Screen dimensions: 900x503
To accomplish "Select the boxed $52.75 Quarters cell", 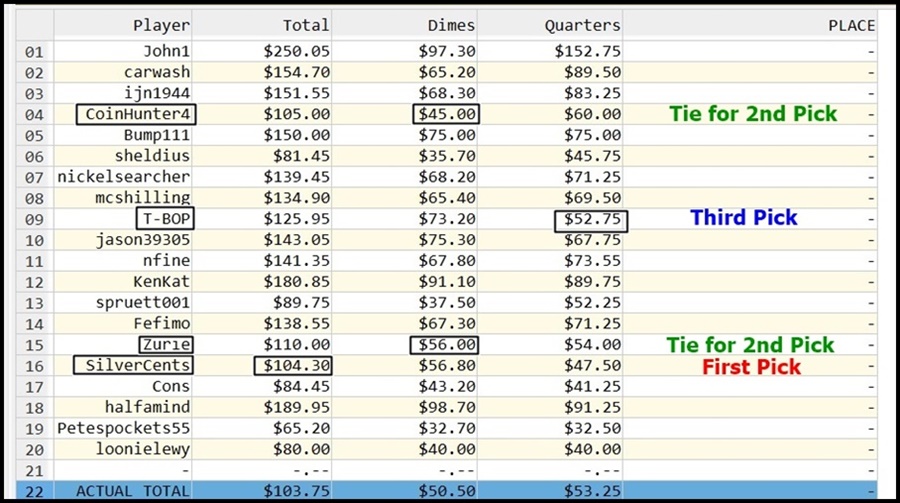I will click(x=591, y=221).
